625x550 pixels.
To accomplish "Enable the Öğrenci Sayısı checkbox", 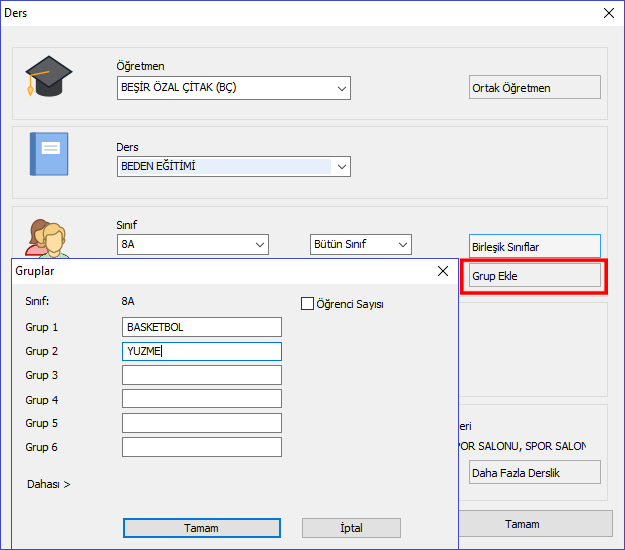I will point(307,304).
